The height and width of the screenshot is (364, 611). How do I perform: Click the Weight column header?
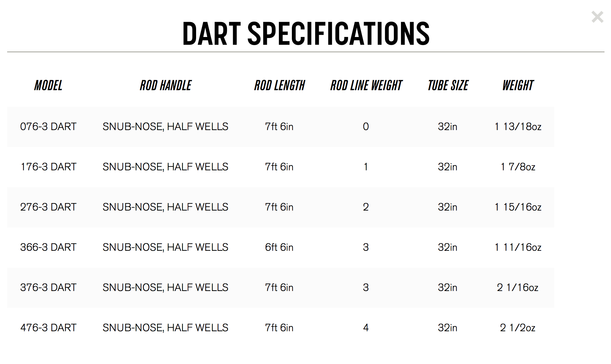coord(518,86)
